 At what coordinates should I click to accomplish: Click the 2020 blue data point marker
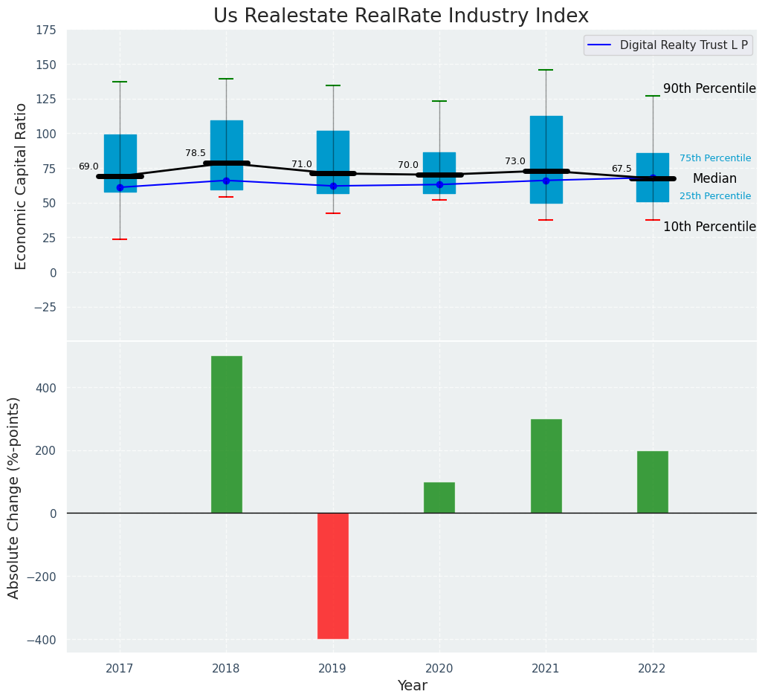[439, 184]
